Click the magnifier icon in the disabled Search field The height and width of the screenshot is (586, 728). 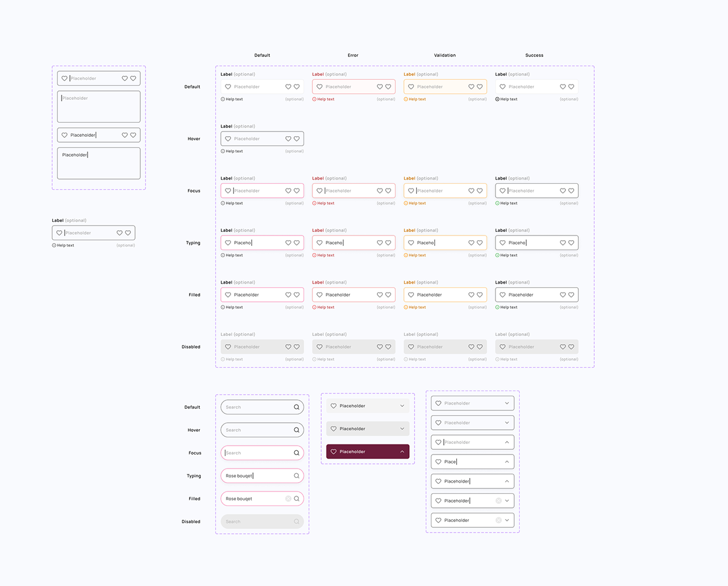click(x=296, y=521)
